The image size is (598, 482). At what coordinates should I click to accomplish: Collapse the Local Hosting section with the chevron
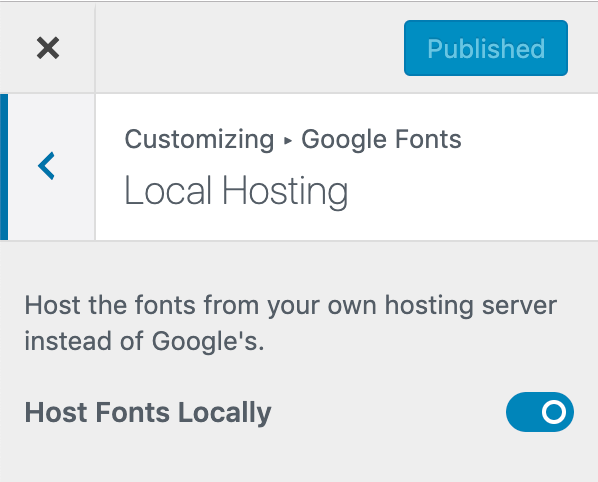click(47, 166)
